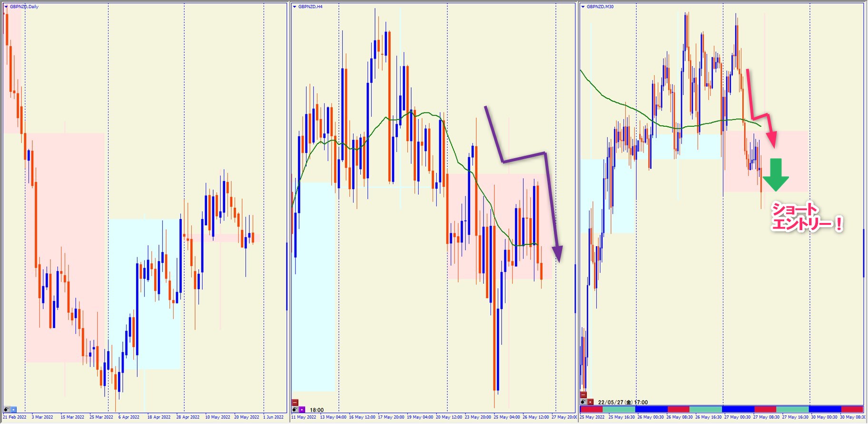
Task: Click the blue square icon in Daily chart
Action: coord(13,410)
